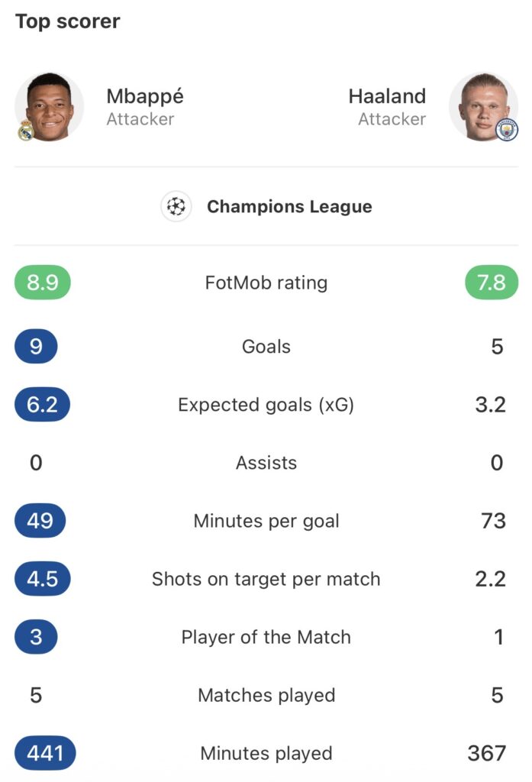Open the Champions League competition link
The width and height of the screenshot is (532, 782).
pos(289,206)
